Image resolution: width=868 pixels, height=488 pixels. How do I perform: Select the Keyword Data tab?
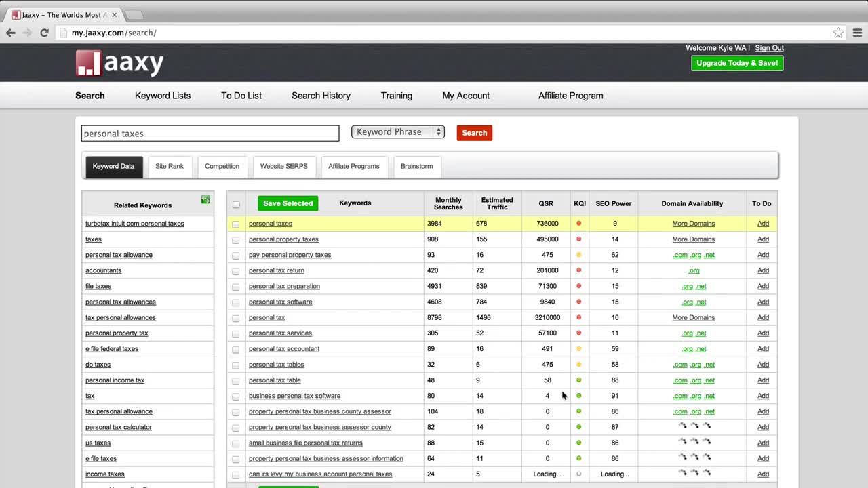click(x=114, y=167)
